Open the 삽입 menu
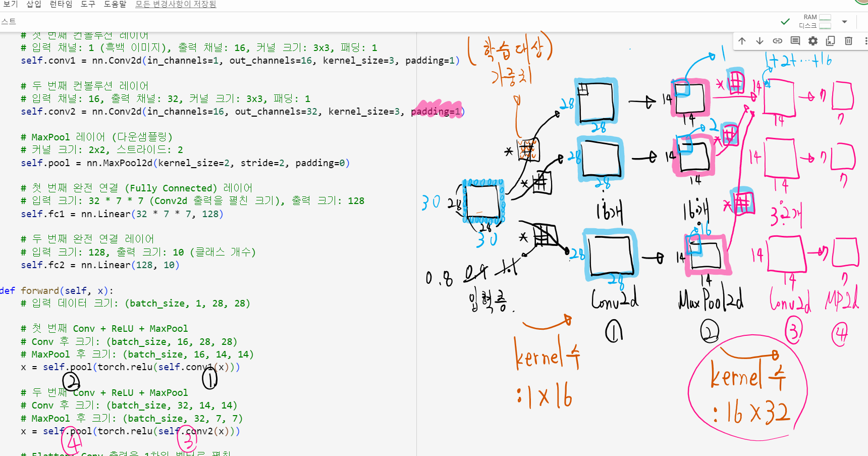This screenshot has width=868, height=456. tap(33, 4)
